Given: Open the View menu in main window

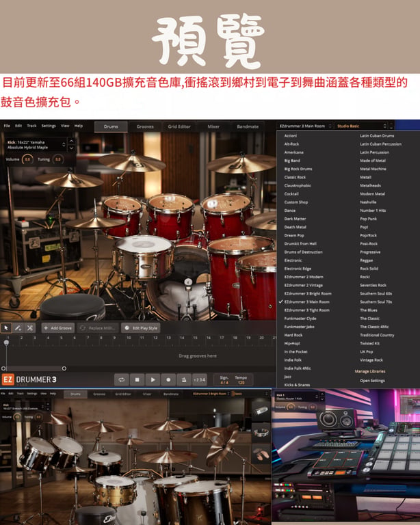Looking at the screenshot, I should (65, 126).
